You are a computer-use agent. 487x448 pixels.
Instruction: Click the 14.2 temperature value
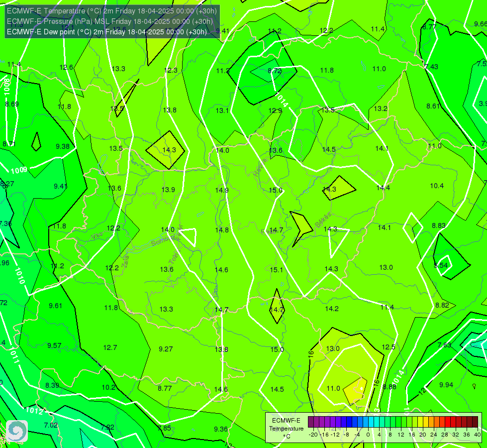click(x=332, y=309)
